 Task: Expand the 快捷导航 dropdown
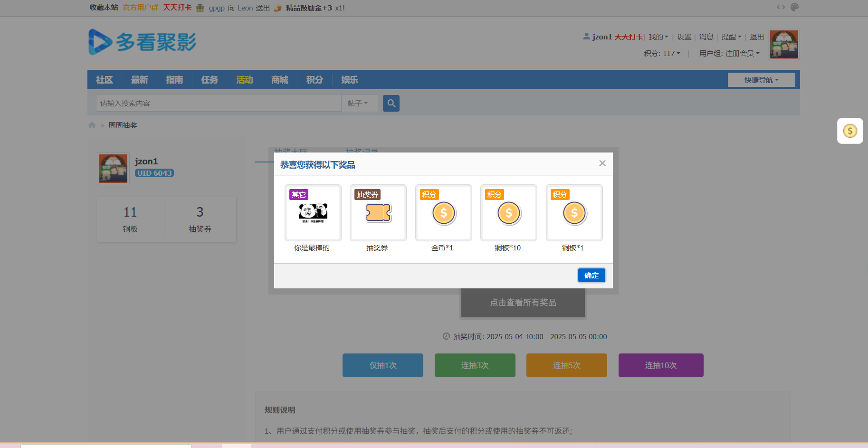(761, 79)
